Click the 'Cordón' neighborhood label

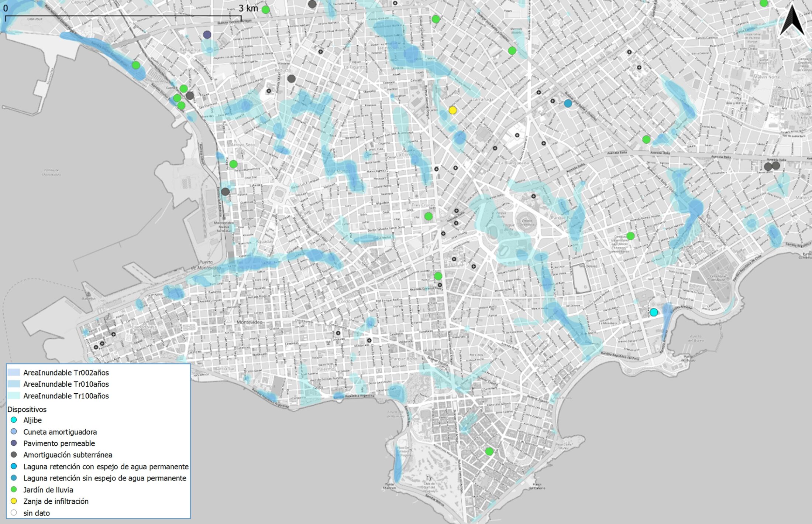pyautogui.click(x=345, y=301)
